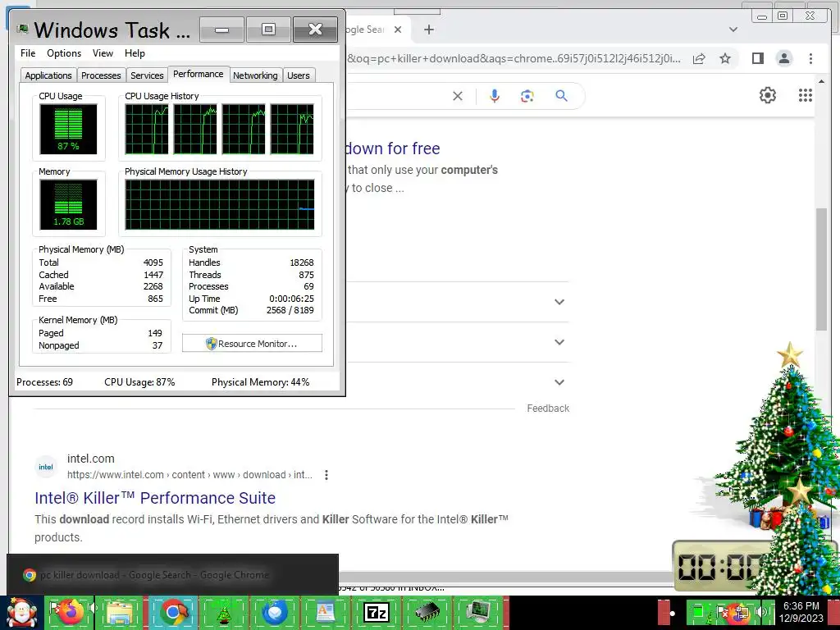Open Google quick settings gear
This screenshot has width=840, height=630.
768,95
